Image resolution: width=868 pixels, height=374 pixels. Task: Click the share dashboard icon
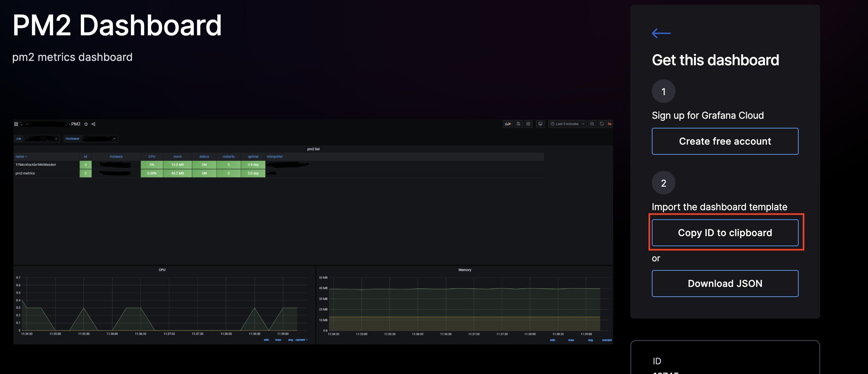click(x=93, y=124)
